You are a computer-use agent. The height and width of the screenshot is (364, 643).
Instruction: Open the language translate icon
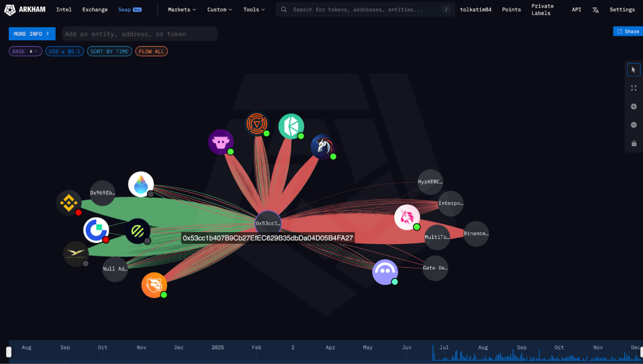point(595,10)
